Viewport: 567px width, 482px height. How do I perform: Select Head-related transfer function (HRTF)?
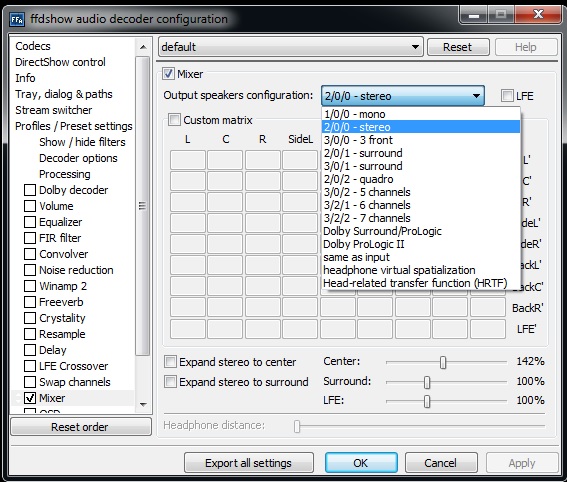click(421, 283)
